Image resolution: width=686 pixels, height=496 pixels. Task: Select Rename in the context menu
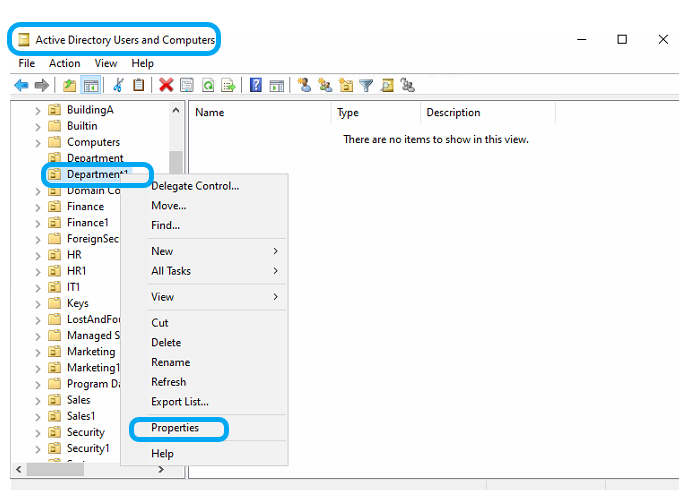[x=204, y=362]
